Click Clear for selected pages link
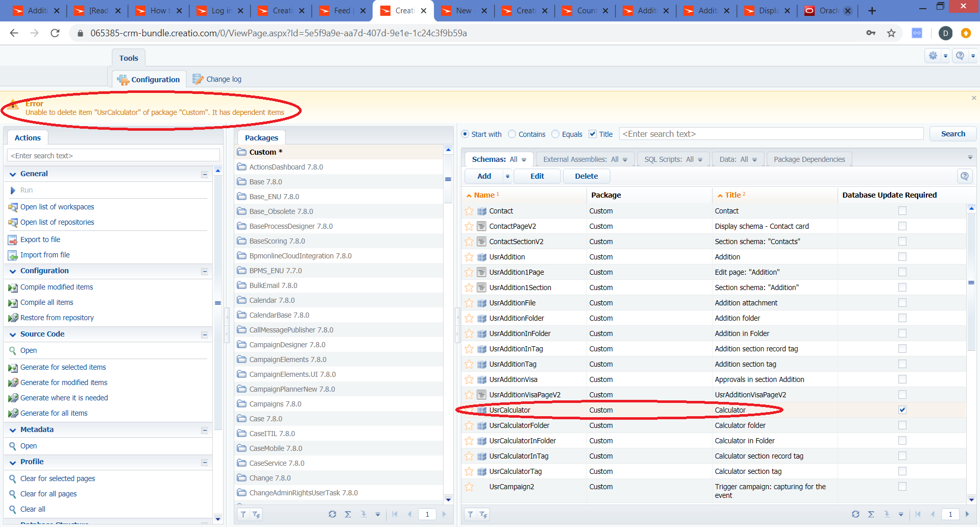The width and height of the screenshot is (980, 527). click(58, 479)
